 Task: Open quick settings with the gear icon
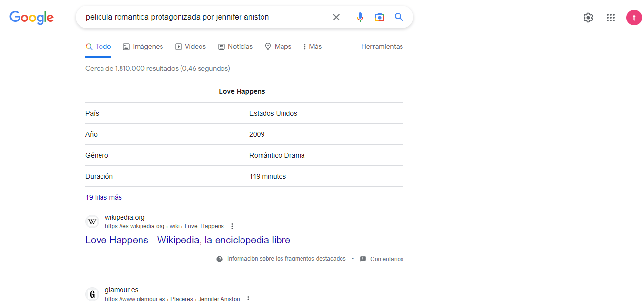[588, 17]
